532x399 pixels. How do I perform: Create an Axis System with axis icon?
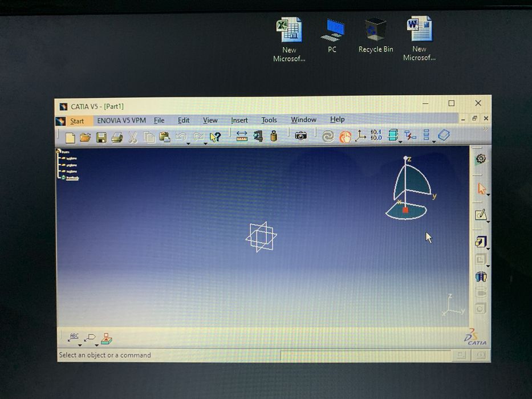[360, 136]
